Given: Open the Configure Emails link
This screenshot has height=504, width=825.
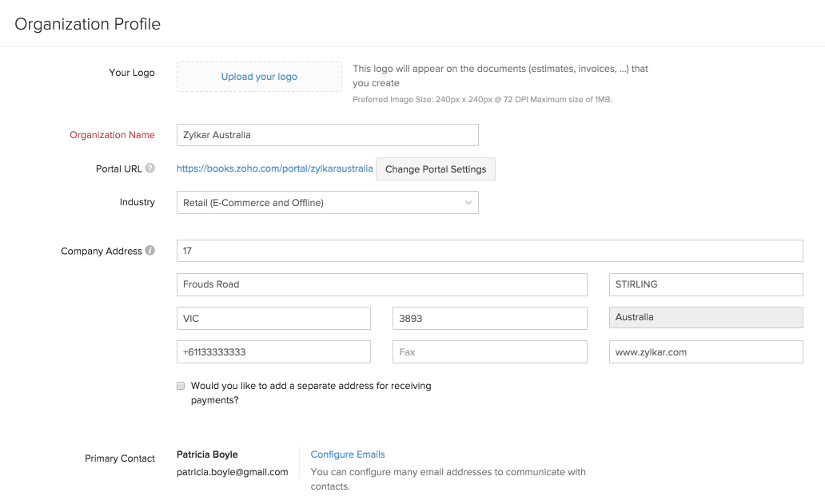Looking at the screenshot, I should [x=348, y=454].
